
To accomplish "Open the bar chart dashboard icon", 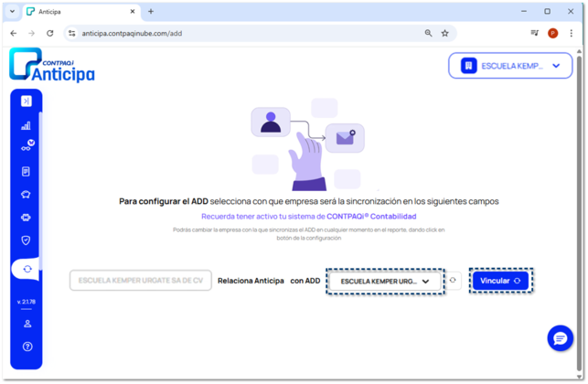I will tap(26, 125).
